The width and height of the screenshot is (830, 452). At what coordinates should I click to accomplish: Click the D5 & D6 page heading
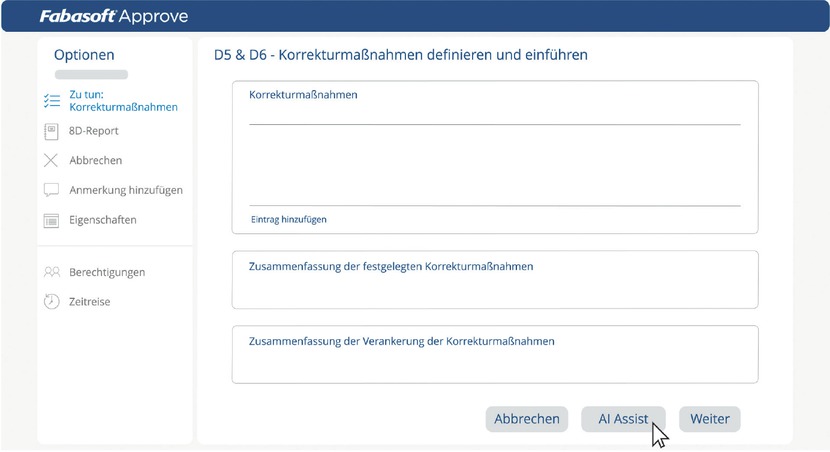pos(401,55)
